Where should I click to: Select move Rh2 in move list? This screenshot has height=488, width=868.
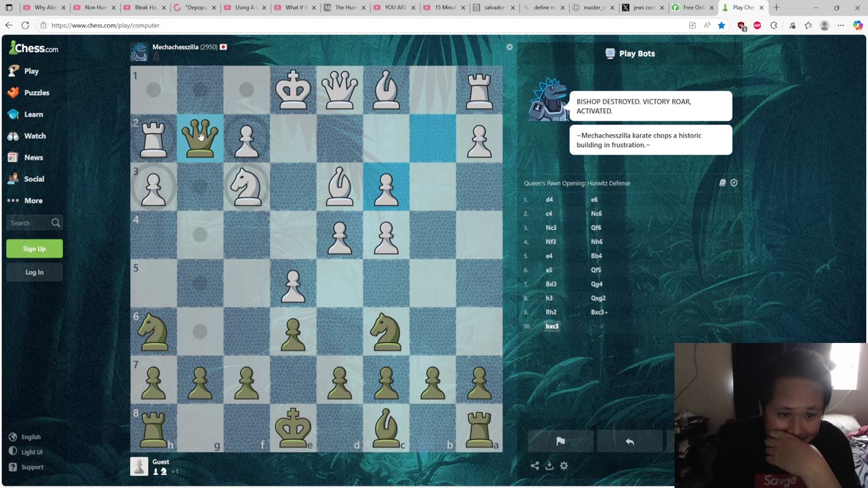click(551, 312)
